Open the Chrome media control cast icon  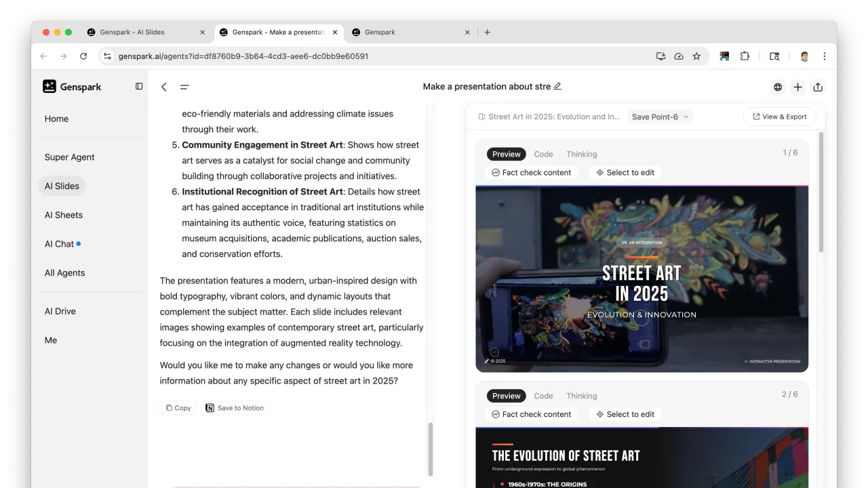pyautogui.click(x=774, y=56)
